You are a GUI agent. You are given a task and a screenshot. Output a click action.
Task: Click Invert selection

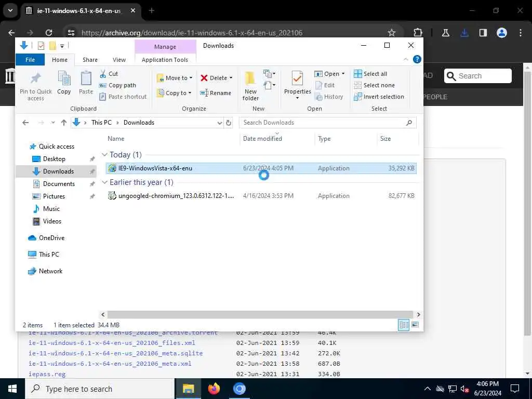379,97
